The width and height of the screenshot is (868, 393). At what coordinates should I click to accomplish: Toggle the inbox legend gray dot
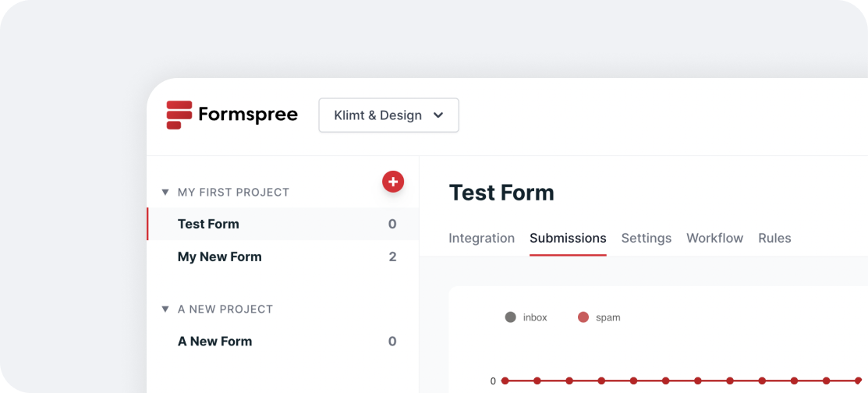pos(511,317)
